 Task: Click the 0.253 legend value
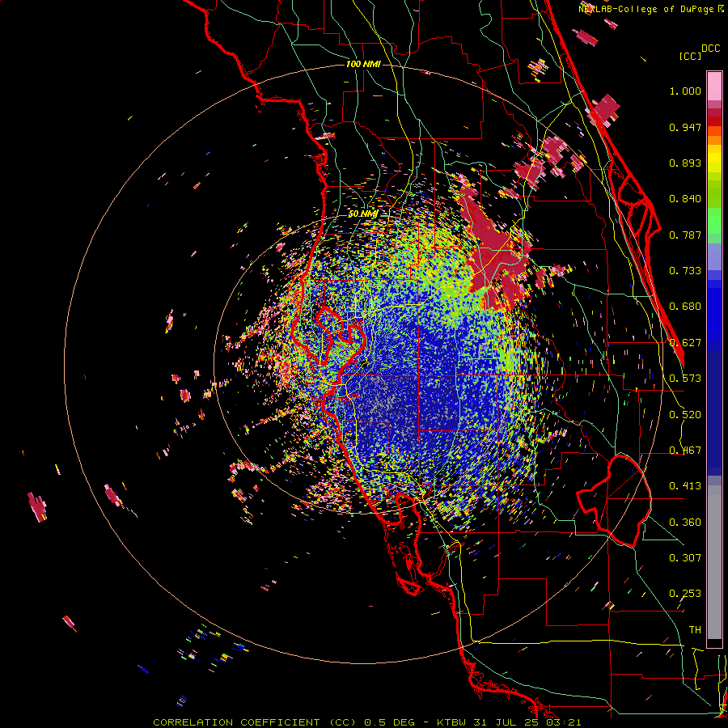pyautogui.click(x=685, y=594)
